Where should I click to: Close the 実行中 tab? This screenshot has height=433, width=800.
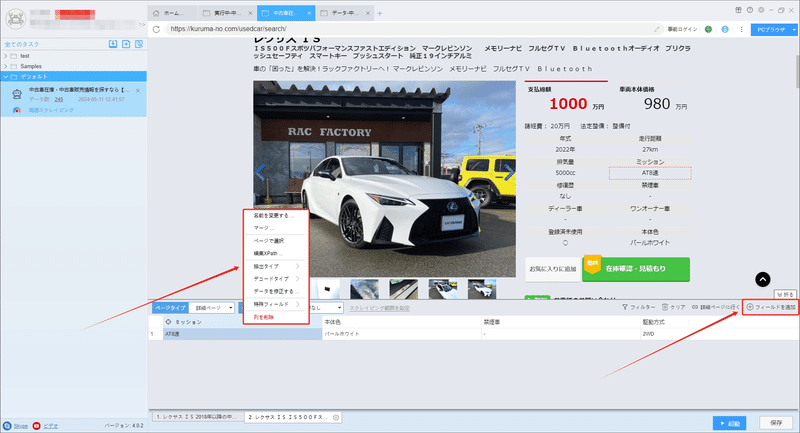tap(250, 13)
